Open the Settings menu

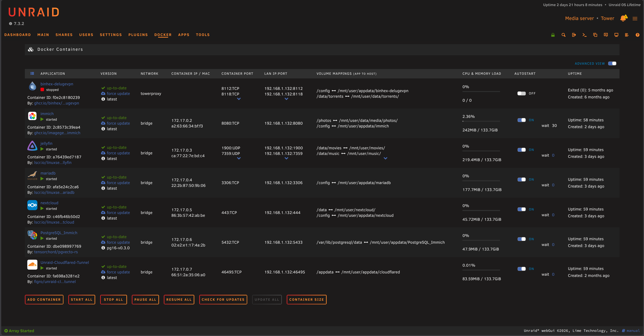111,35
